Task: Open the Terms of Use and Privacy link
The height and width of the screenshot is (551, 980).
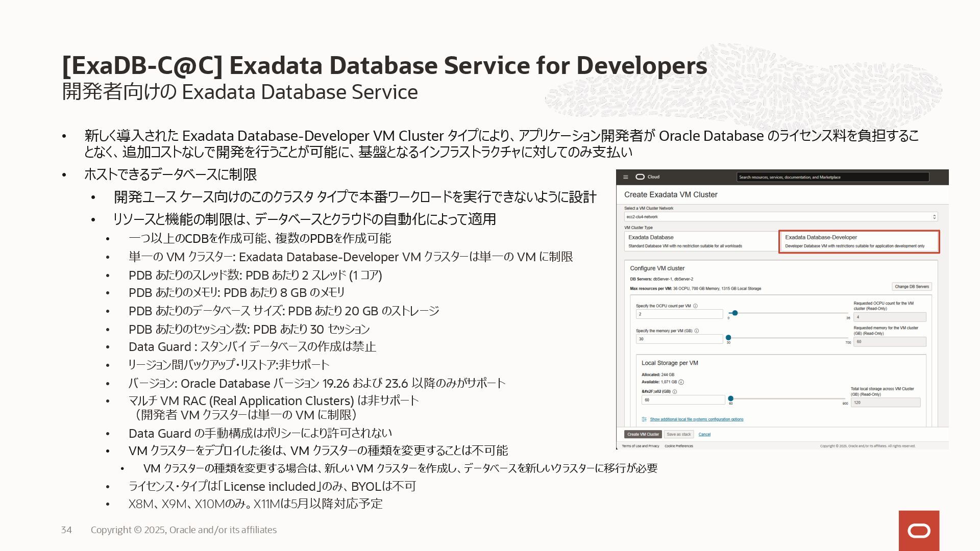Action: click(640, 446)
